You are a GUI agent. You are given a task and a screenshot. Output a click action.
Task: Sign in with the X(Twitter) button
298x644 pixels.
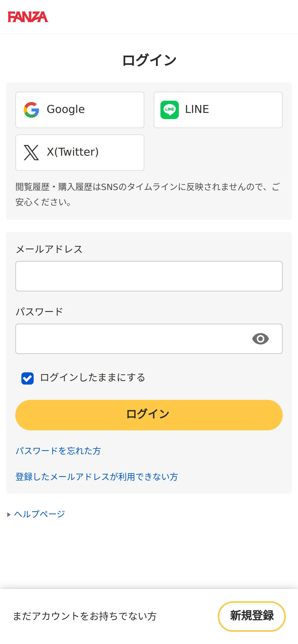click(80, 153)
